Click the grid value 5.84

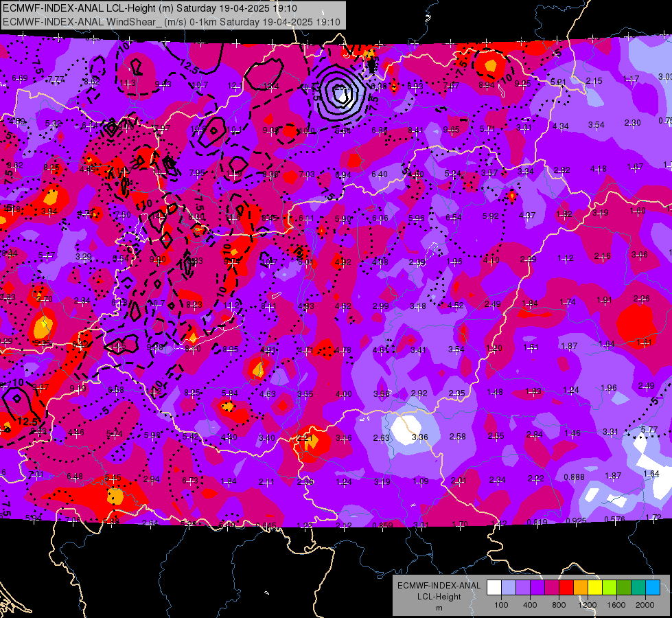[230, 393]
